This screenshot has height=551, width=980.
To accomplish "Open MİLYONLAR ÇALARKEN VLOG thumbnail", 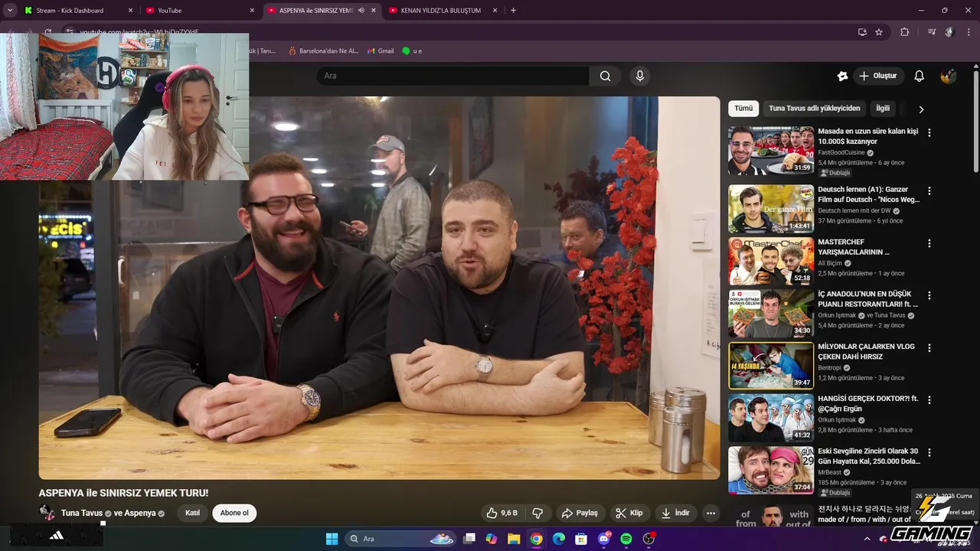I will [771, 366].
